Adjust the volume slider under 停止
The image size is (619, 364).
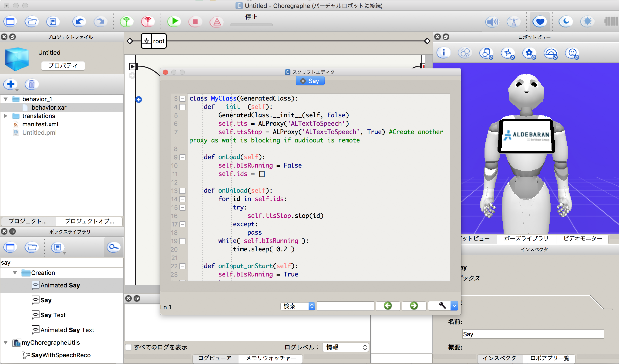[x=251, y=25]
